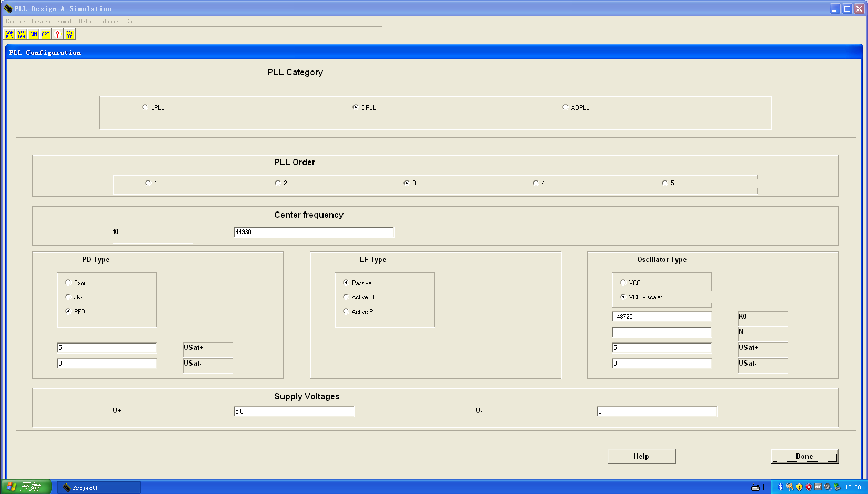Click the oscillator K0 input field

662,317
